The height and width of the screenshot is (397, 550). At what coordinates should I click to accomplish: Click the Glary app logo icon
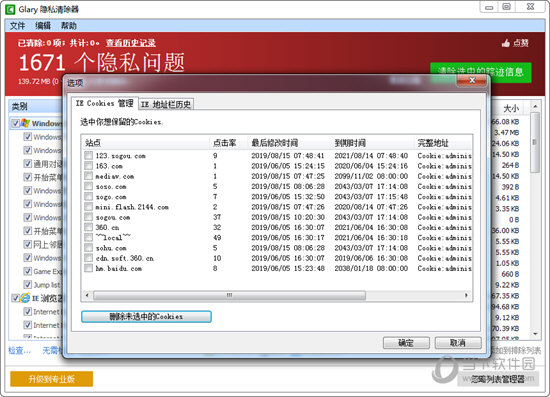coord(10,9)
